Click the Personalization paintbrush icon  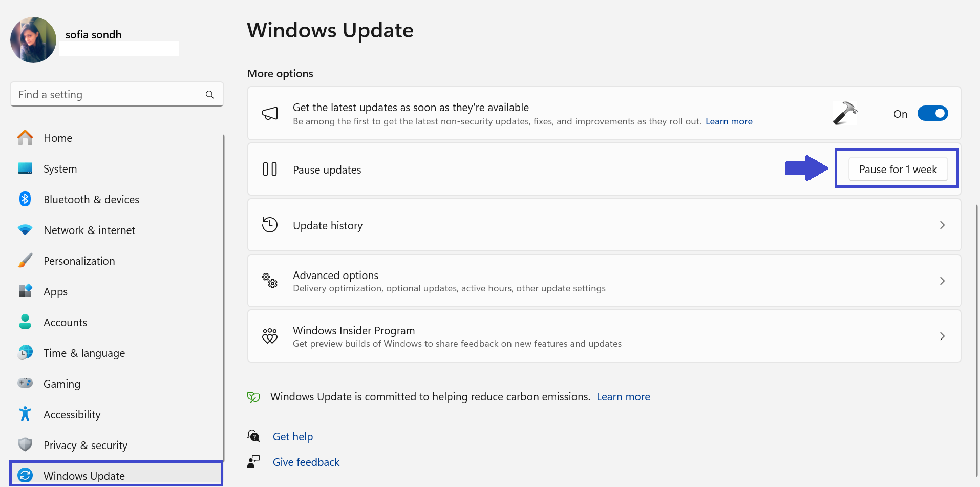tap(25, 261)
